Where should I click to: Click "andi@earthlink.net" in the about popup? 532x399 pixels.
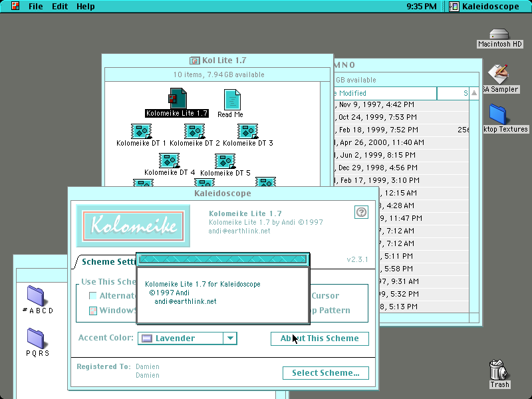(x=186, y=302)
